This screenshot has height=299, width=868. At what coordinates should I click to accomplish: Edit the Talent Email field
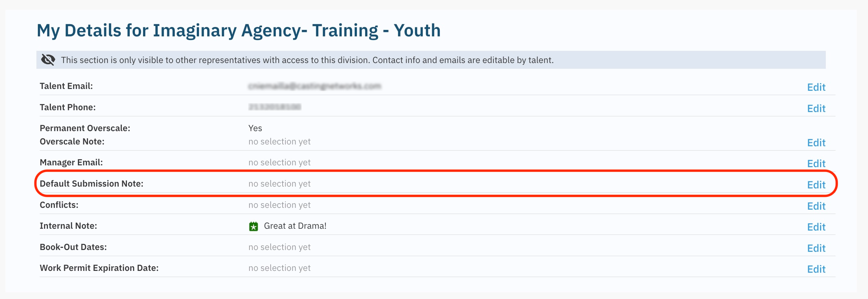click(x=816, y=87)
